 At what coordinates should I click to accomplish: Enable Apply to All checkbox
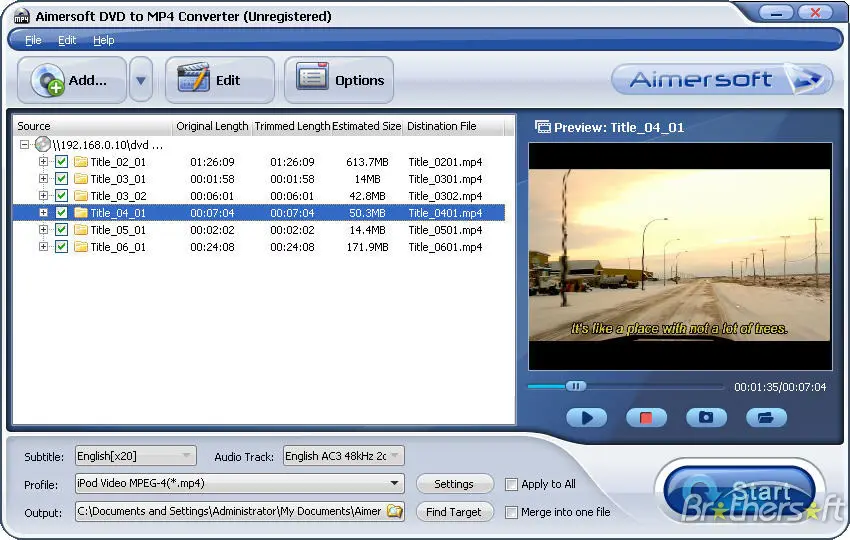pyautogui.click(x=511, y=484)
